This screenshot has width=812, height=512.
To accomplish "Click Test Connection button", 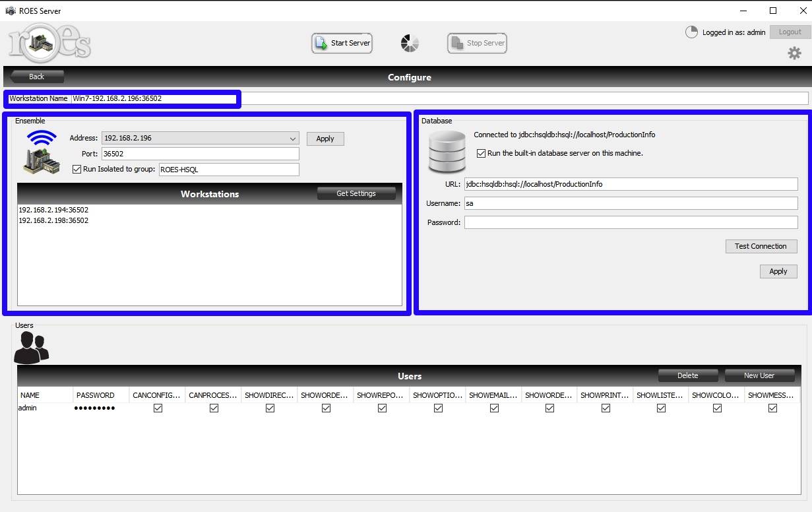I will click(761, 246).
